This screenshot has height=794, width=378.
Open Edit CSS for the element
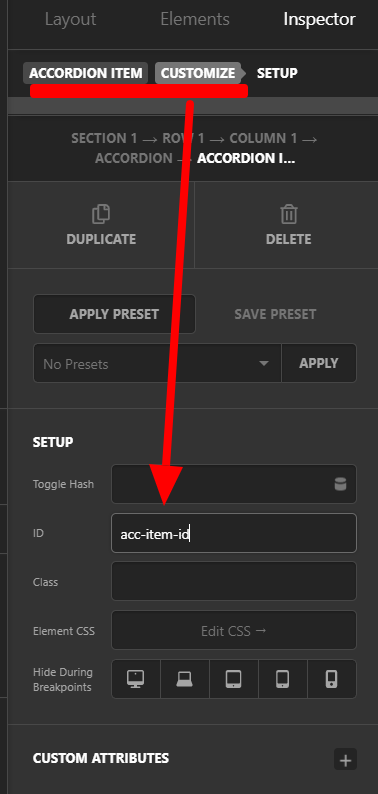click(234, 630)
